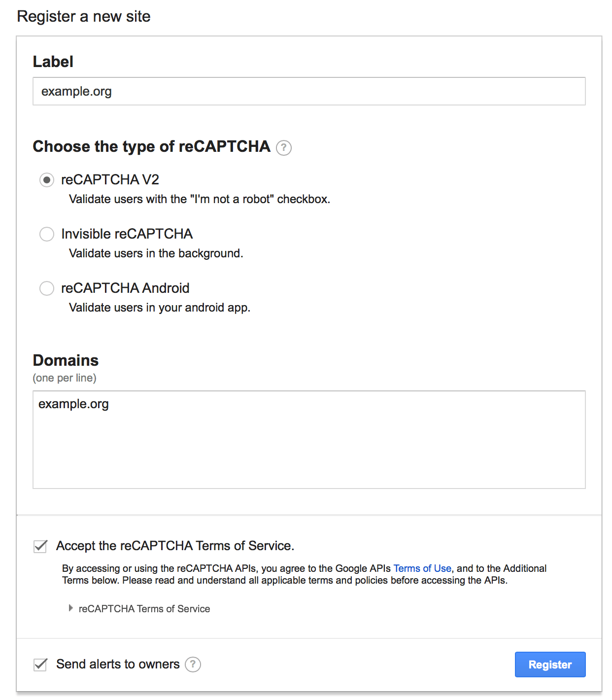
Task: Choose the Invisible reCAPTCHA option
Action: pos(46,234)
